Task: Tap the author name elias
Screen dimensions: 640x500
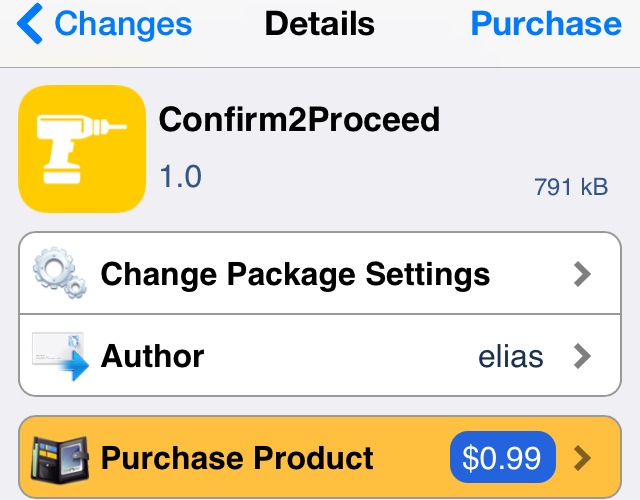Action: (511, 357)
